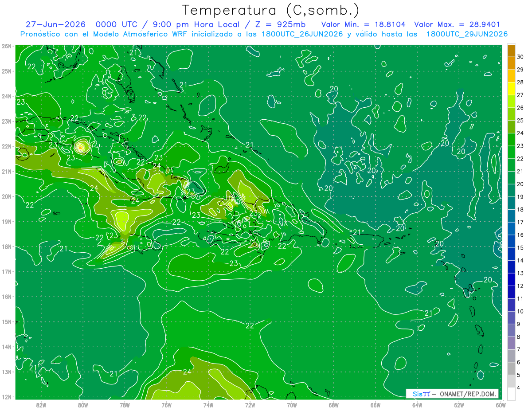Click the 78W longitude axis label
The height and width of the screenshot is (411, 532).
[125, 405]
